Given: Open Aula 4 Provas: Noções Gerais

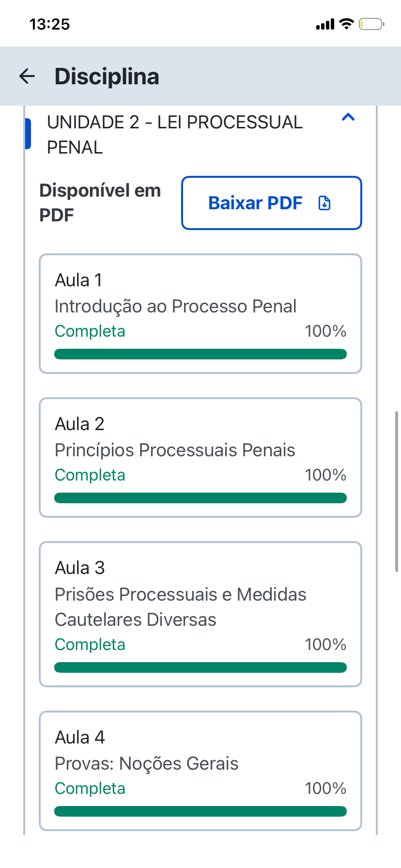Looking at the screenshot, I should 200,771.
